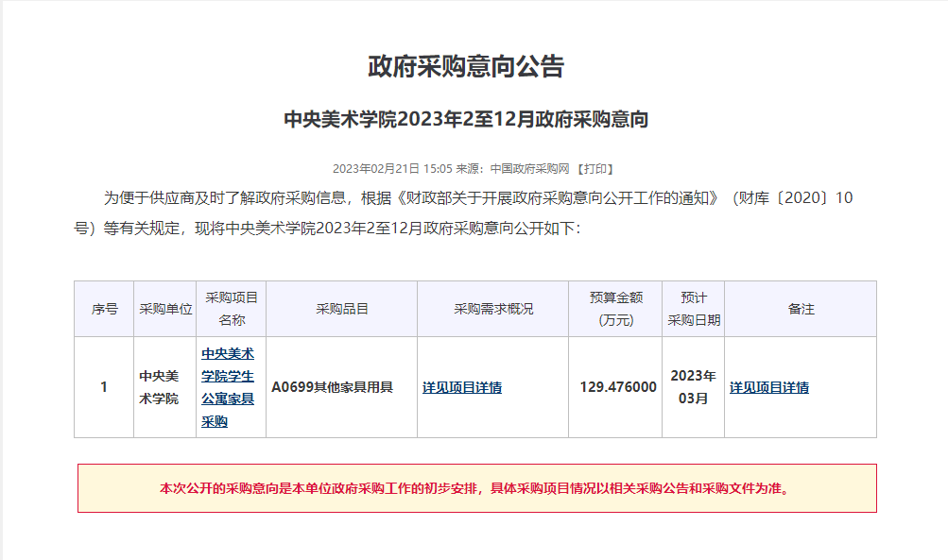Select the 预算金额(万元) column header
The width and height of the screenshot is (948, 560).
pos(615,309)
